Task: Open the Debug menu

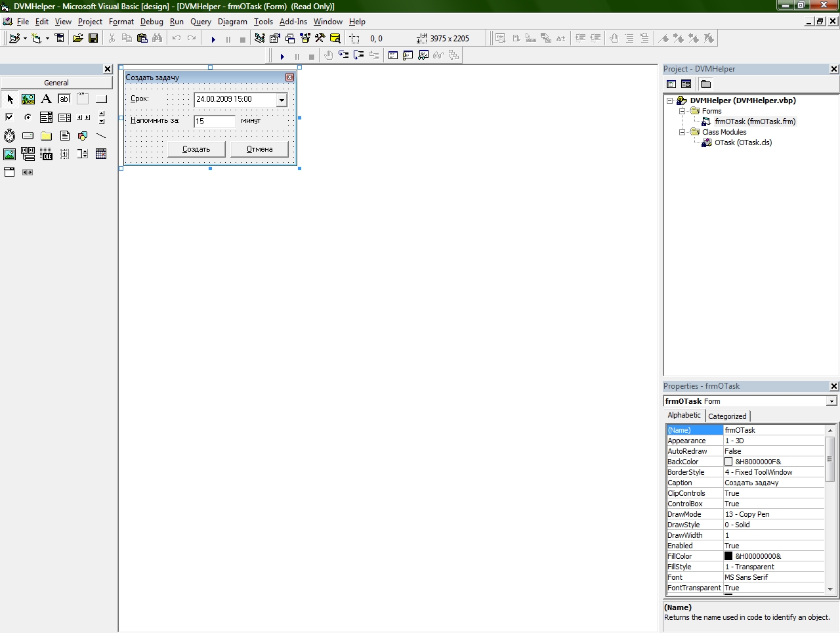Action: pos(152,22)
